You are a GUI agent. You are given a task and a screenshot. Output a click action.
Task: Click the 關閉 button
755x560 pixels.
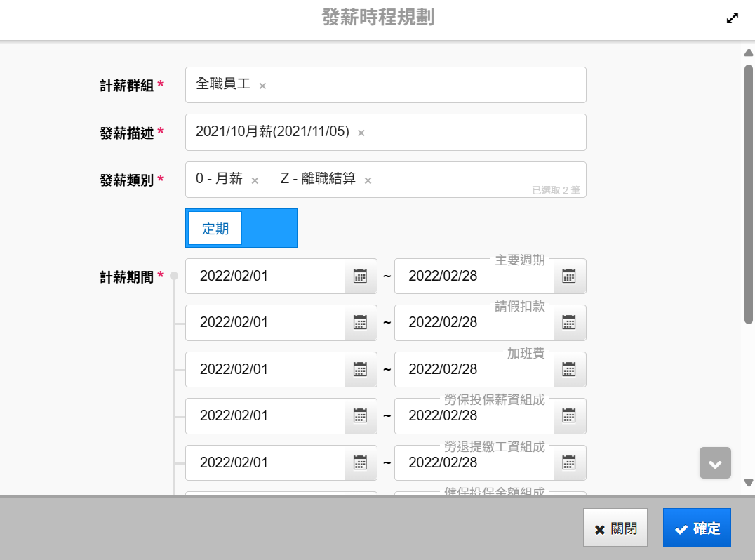[x=615, y=528]
